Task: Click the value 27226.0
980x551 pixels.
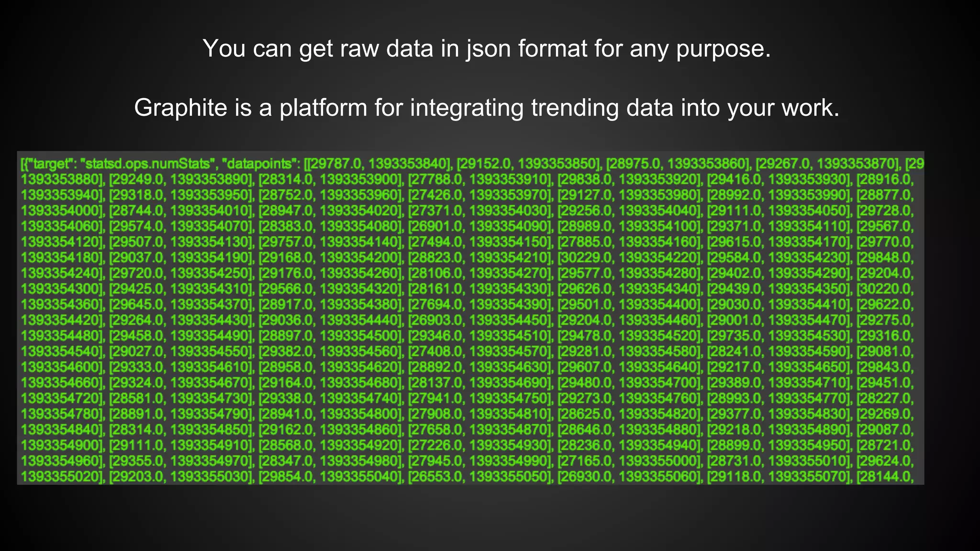Action: 438,446
